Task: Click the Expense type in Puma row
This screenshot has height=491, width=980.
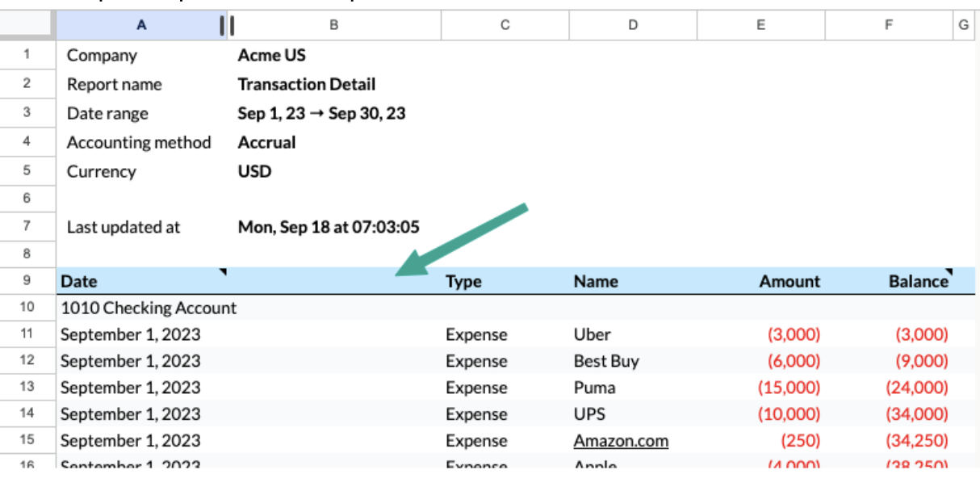Action: click(x=505, y=388)
